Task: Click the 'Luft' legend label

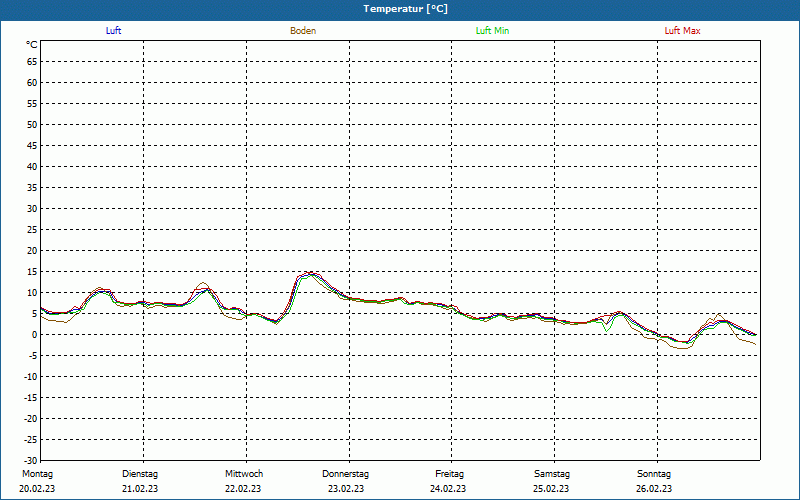Action: point(113,31)
